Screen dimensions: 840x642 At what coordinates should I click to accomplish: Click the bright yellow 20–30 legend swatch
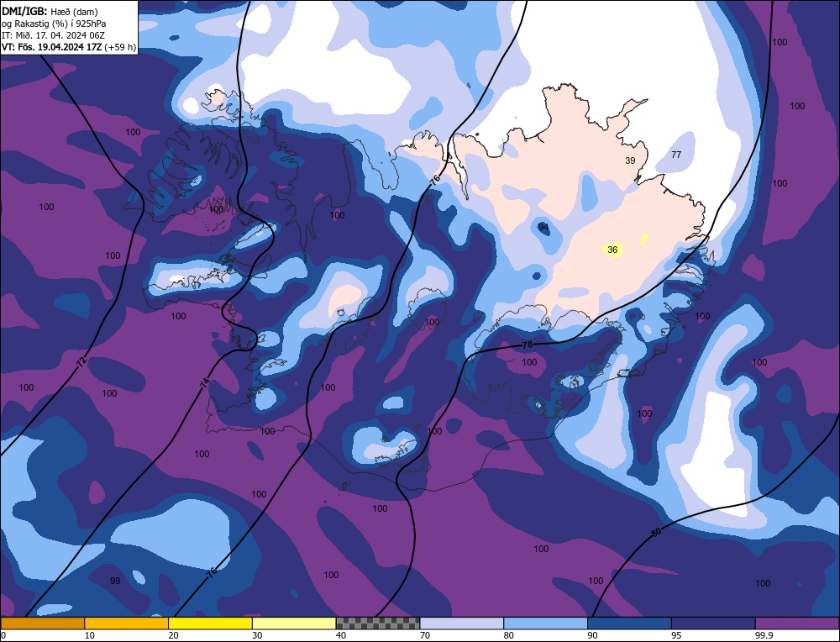pyautogui.click(x=210, y=623)
